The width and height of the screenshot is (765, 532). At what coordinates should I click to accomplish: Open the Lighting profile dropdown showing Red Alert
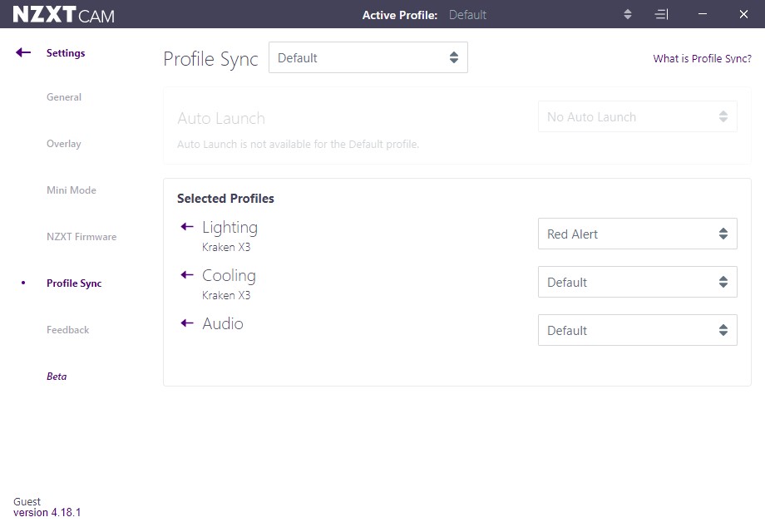click(x=637, y=234)
